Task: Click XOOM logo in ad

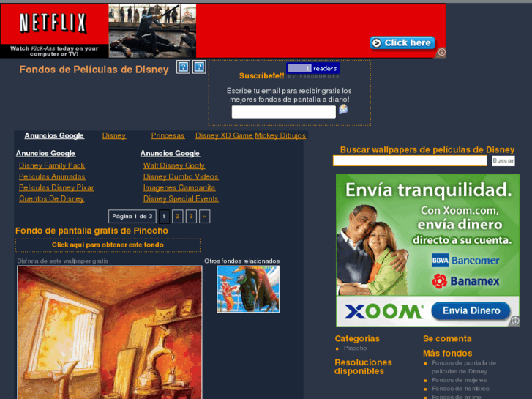Action: tap(384, 311)
